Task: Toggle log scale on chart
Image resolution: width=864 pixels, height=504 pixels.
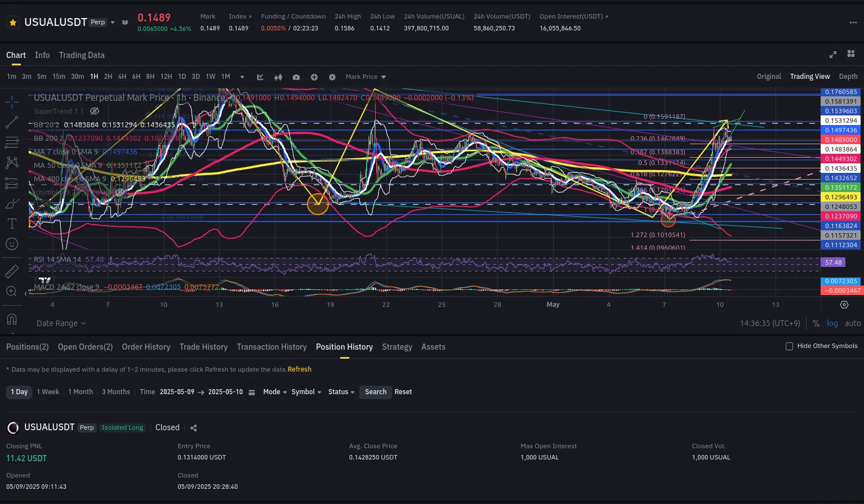Action: 832,323
